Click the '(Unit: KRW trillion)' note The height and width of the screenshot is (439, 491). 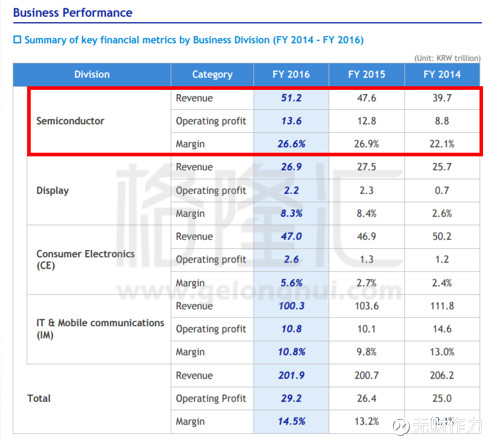pos(447,58)
